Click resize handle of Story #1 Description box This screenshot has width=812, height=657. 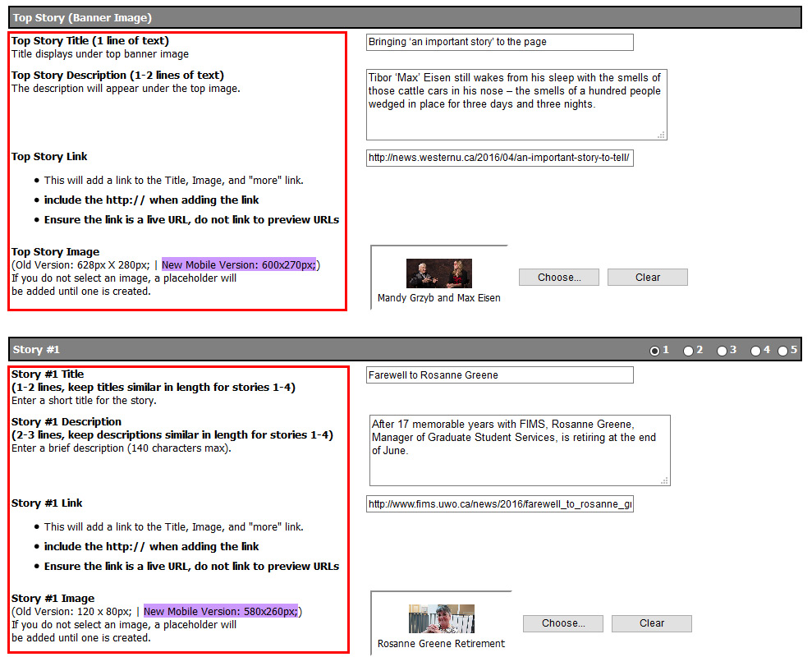tap(665, 480)
